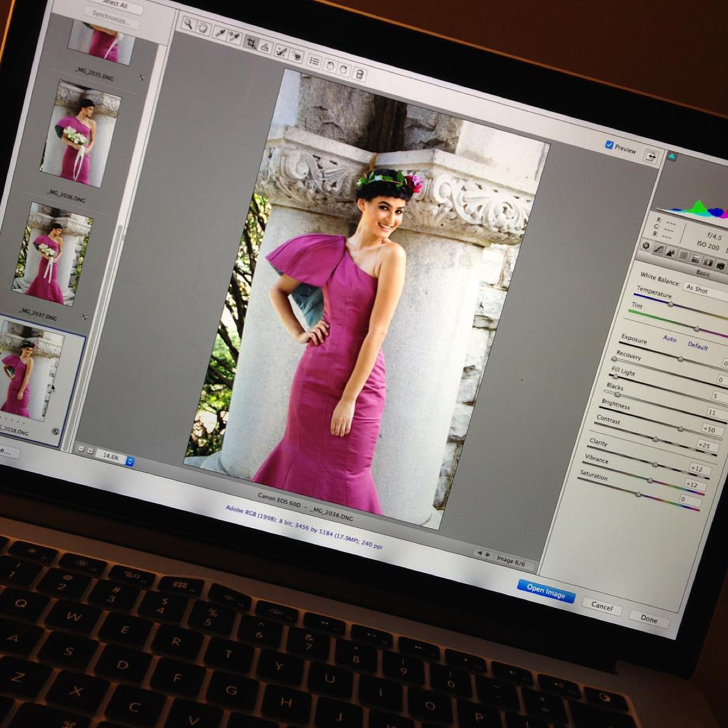The height and width of the screenshot is (728, 728).
Task: Select the Spot Removal brush tool
Action: 281,52
